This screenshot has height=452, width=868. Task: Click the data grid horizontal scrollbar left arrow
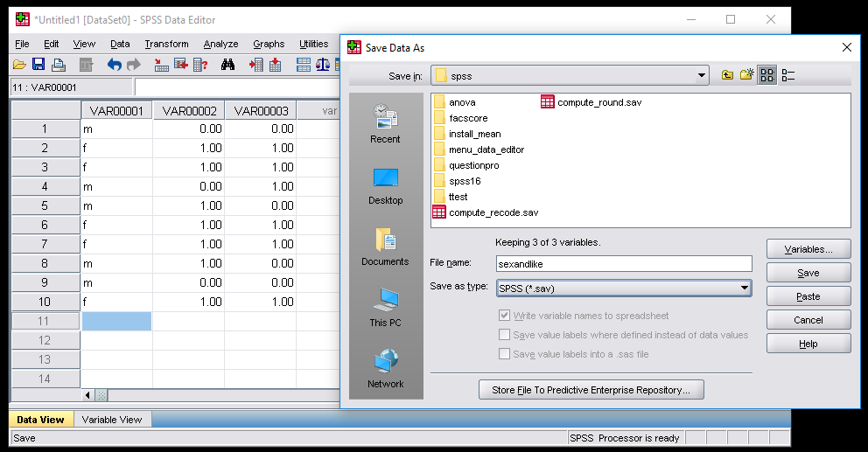pyautogui.click(x=87, y=395)
